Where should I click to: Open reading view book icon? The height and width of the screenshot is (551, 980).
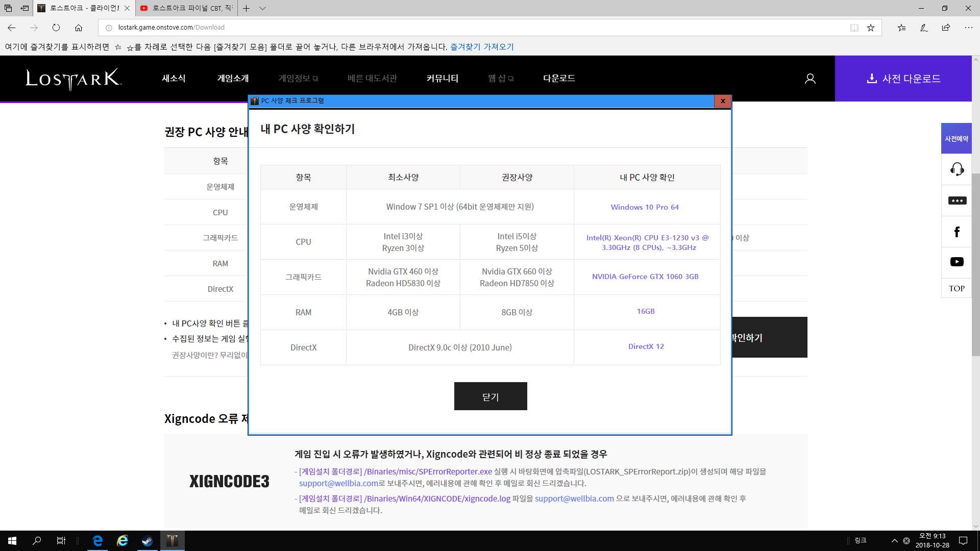tap(854, 28)
